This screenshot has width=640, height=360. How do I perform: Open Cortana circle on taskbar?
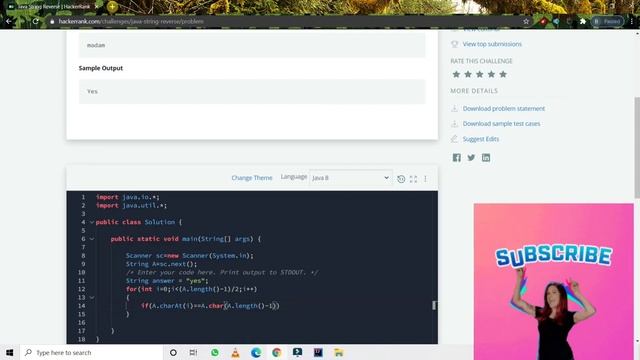tap(173, 352)
